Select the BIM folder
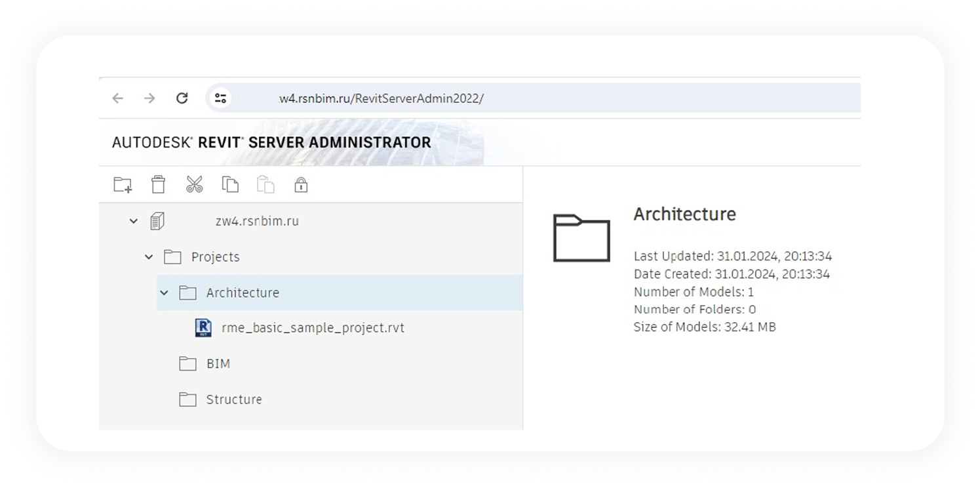The image size is (980, 488). point(218,363)
